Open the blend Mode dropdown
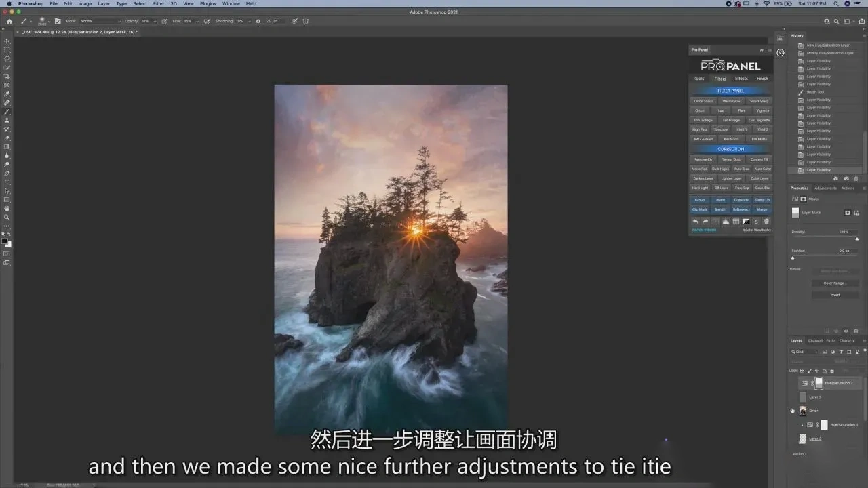 click(99, 22)
